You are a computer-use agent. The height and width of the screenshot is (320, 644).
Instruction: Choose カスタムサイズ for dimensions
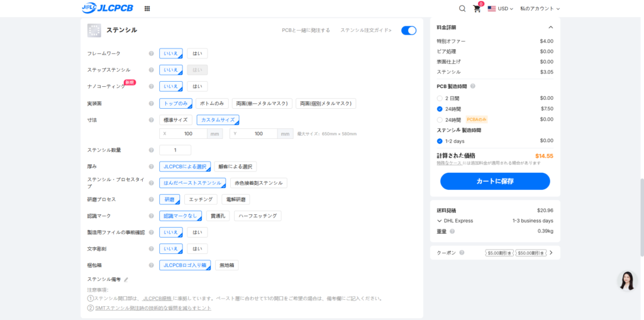click(218, 119)
